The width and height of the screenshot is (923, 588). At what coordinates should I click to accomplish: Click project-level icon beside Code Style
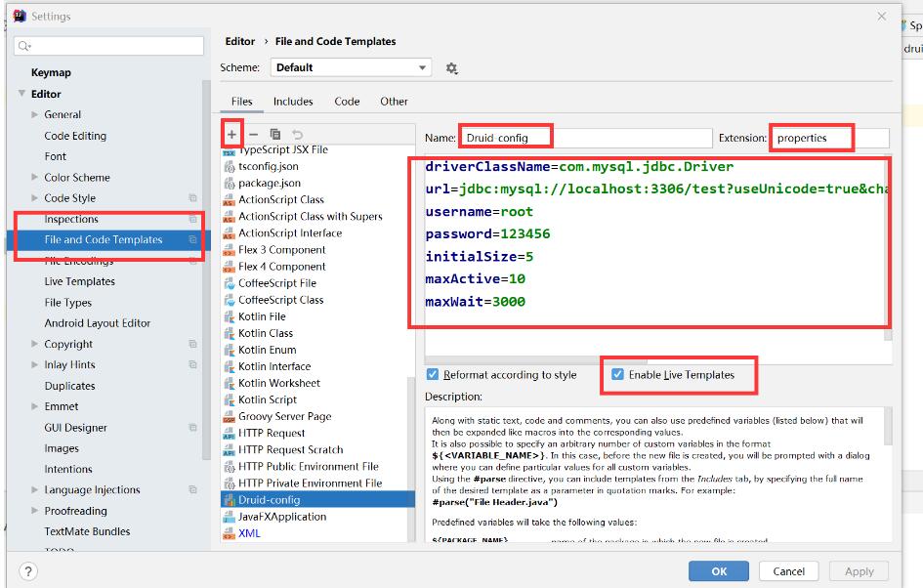pyautogui.click(x=192, y=197)
